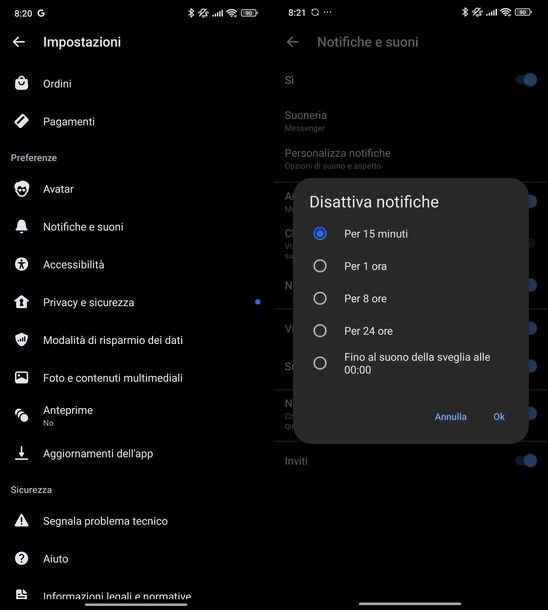Confirm the dialog with the Ok button
Screen dimensions: 548x610
tap(499, 417)
